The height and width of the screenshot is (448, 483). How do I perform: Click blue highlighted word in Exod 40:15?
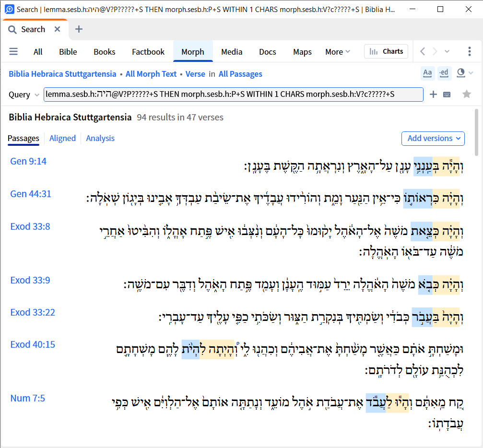[x=190, y=349]
